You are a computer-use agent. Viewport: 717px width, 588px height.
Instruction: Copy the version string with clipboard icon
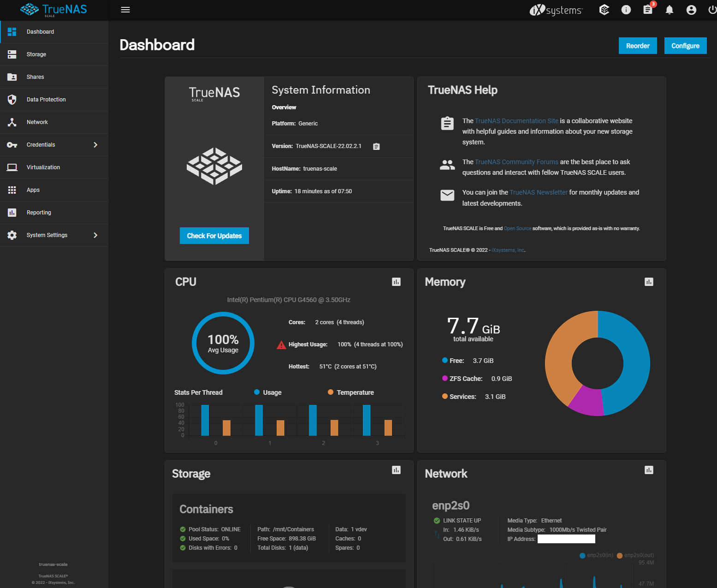click(376, 147)
